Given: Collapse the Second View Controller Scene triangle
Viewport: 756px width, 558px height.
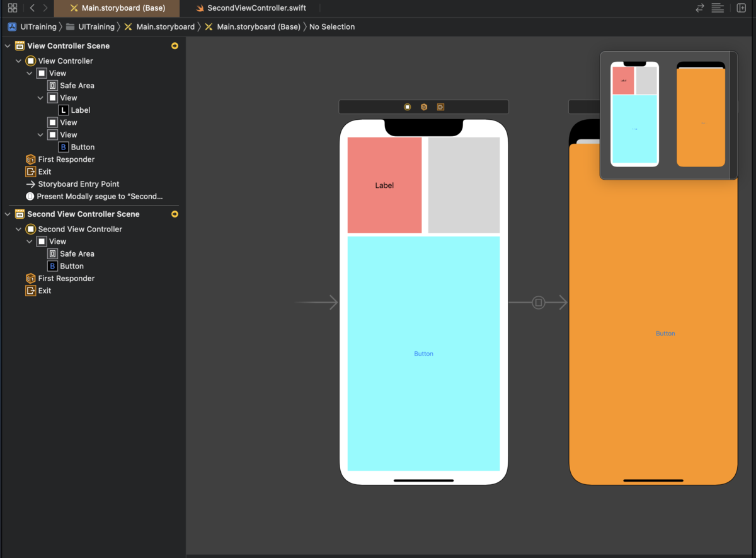Looking at the screenshot, I should tap(8, 214).
